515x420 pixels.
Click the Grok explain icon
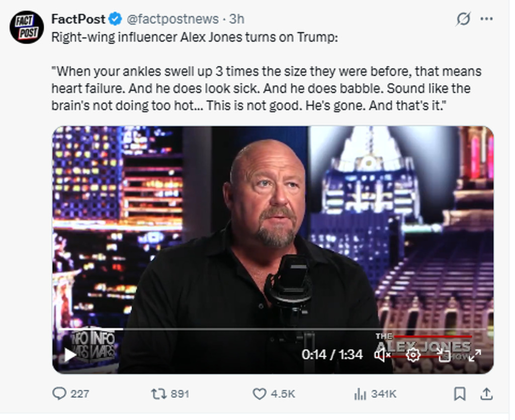(x=463, y=19)
